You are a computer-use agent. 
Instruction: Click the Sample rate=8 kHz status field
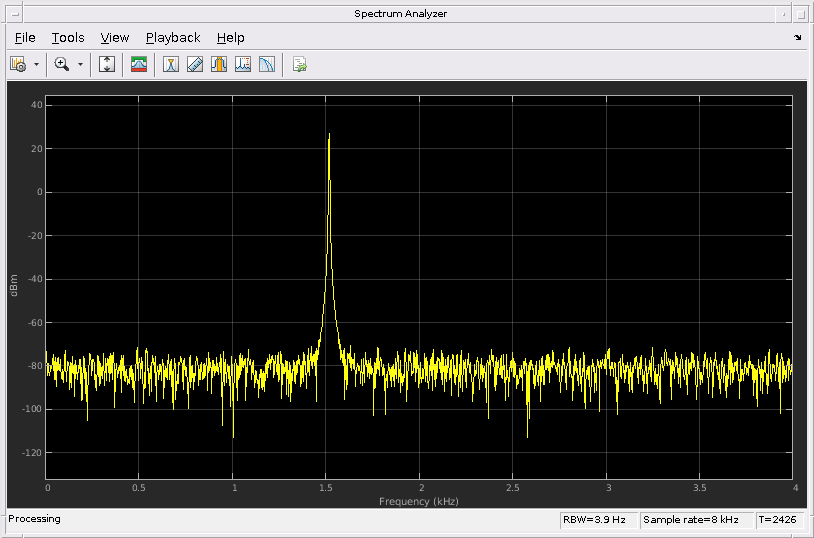click(x=697, y=520)
